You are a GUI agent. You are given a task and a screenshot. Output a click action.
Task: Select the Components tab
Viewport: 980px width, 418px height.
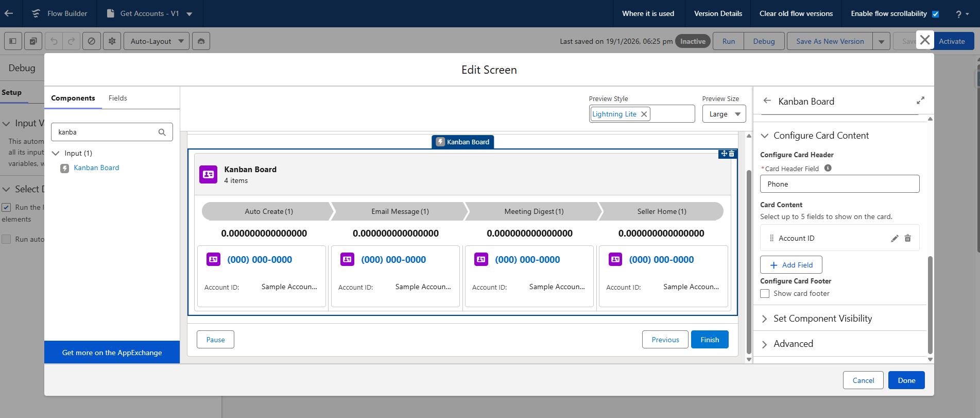pos(73,98)
